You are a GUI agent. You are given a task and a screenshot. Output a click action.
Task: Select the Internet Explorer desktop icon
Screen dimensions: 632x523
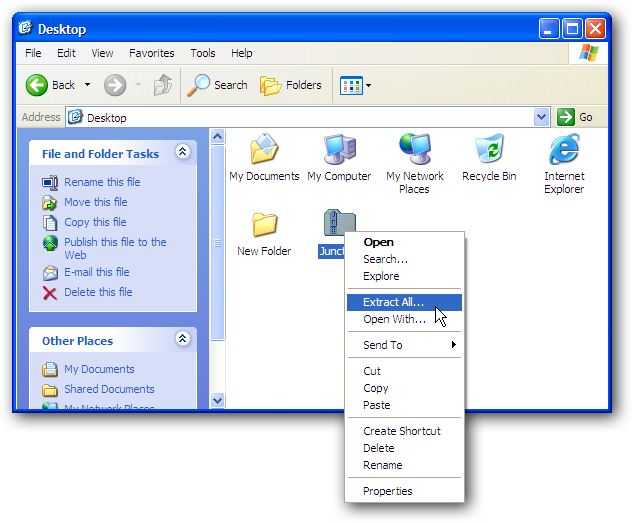click(x=564, y=164)
